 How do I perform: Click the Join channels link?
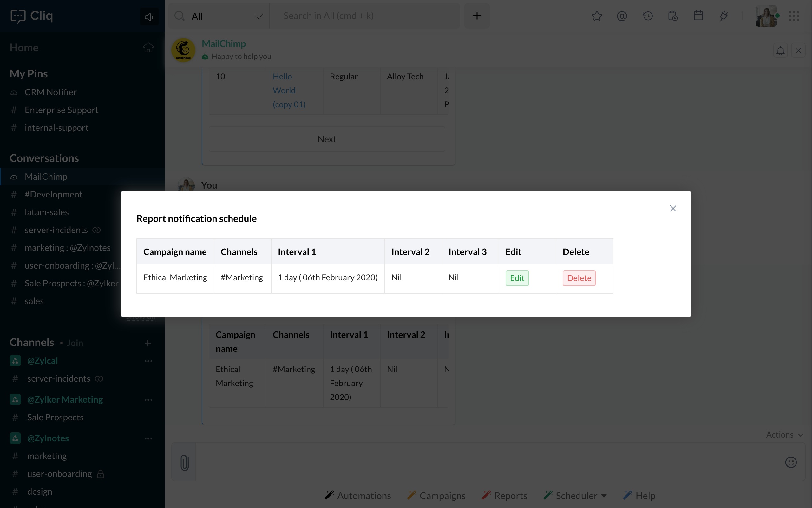click(75, 343)
